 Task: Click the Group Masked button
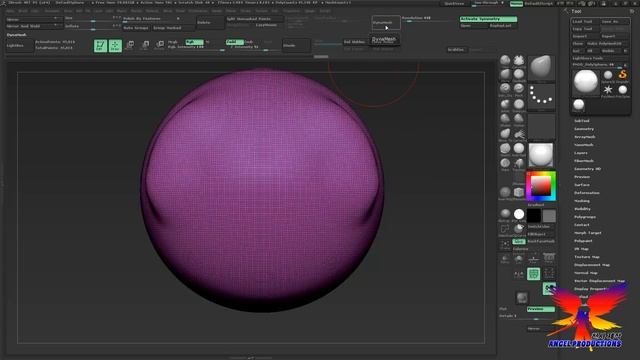[x=173, y=28]
